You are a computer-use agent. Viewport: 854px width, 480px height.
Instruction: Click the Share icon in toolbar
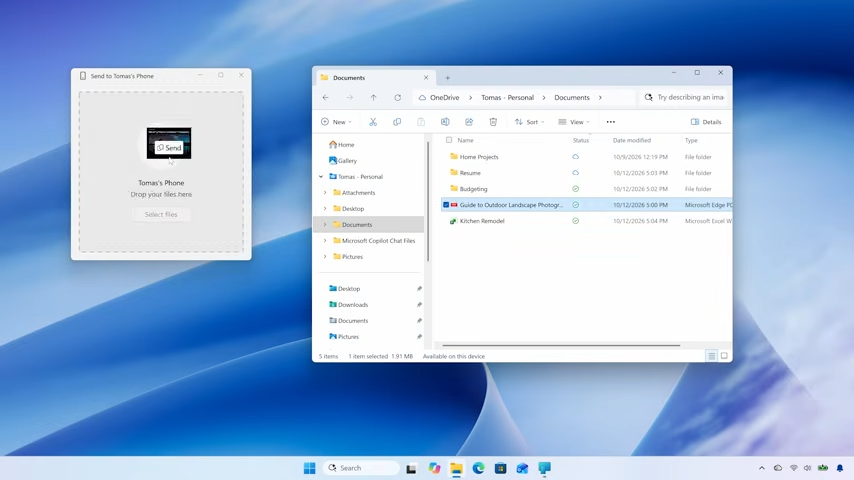point(469,122)
